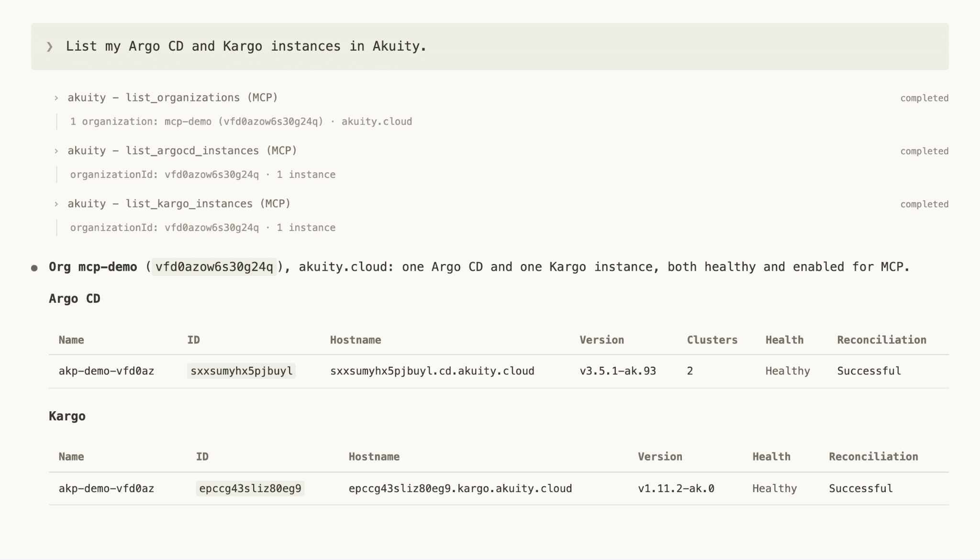Click the ID 'epccg43sliz80eg9'

[250, 489]
